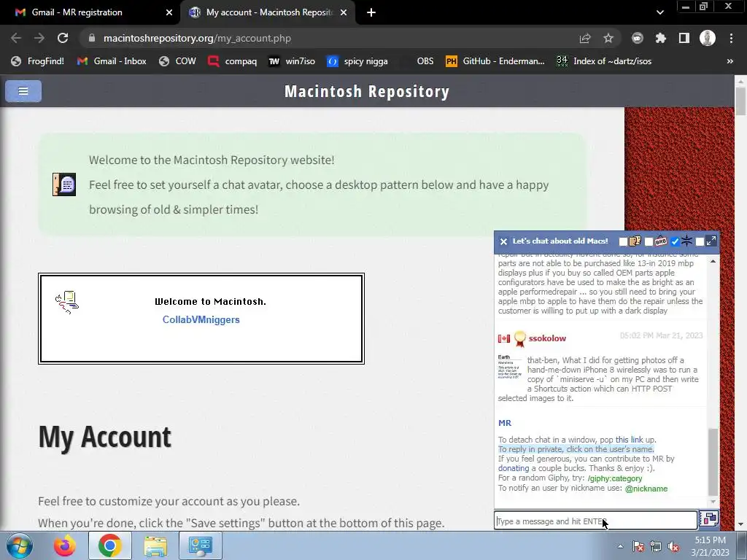Open a new browser tab
This screenshot has height=560, width=747.
tap(371, 13)
